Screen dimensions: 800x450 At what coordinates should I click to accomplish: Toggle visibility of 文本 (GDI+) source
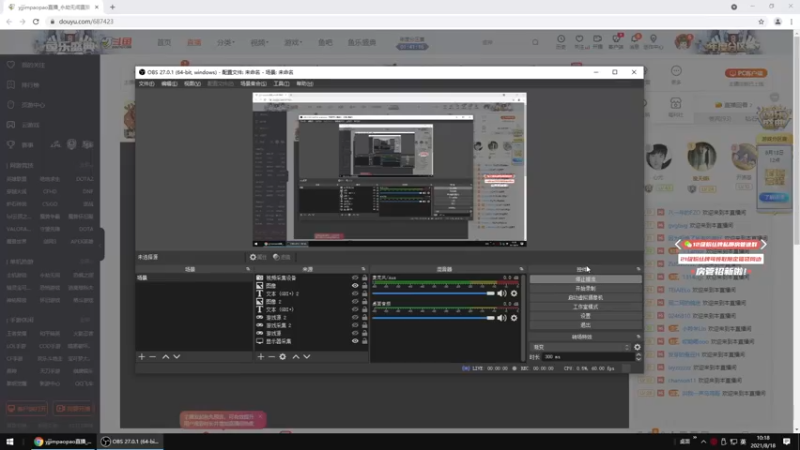click(355, 309)
